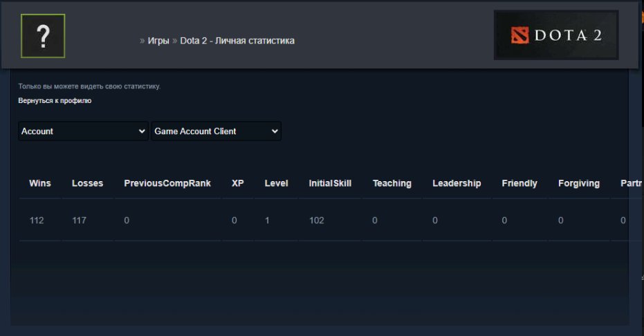Expand the Account dropdown
Viewport: 644px width, 336px height.
pyautogui.click(x=83, y=131)
